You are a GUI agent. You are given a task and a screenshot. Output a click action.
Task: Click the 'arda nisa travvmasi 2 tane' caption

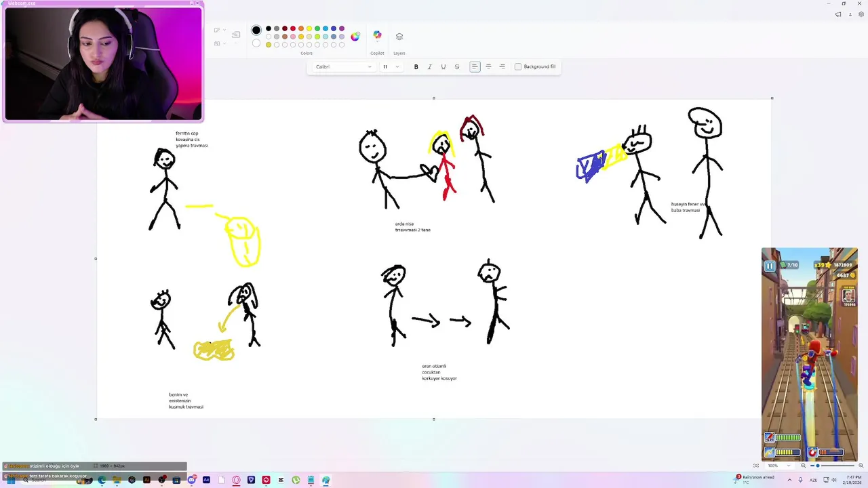pyautogui.click(x=412, y=227)
